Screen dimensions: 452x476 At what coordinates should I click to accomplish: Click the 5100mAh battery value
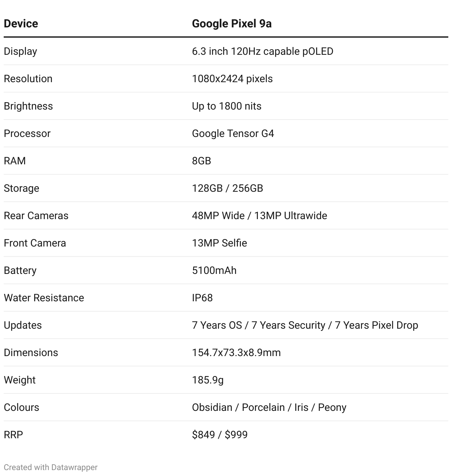[214, 271]
